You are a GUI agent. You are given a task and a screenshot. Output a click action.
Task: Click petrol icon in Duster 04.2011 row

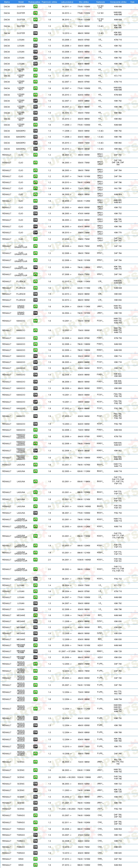point(35,6)
